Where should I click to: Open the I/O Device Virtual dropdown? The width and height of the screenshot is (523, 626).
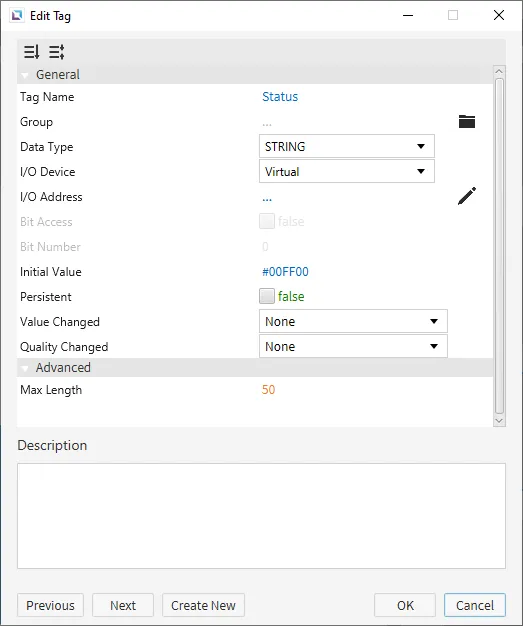(347, 171)
